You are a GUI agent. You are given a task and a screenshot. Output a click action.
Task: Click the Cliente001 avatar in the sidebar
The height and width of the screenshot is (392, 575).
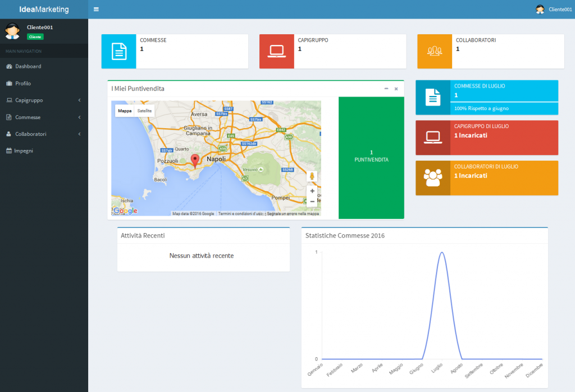pyautogui.click(x=12, y=31)
